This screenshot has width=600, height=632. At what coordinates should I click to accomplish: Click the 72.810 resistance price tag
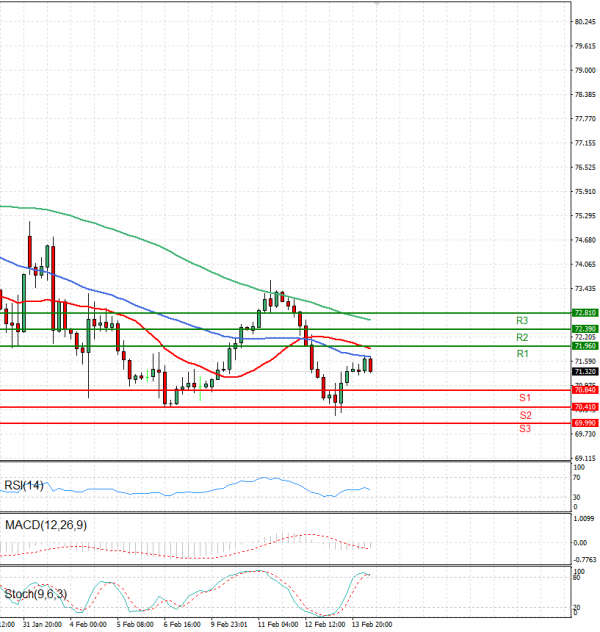point(585,313)
